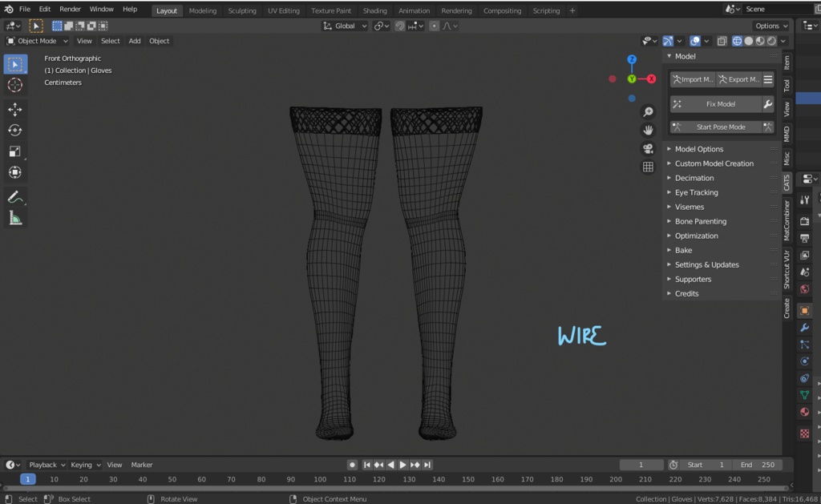Screen dimensions: 821x504
Task: Zoom the viewport with the magnifier icon
Action: tap(649, 111)
